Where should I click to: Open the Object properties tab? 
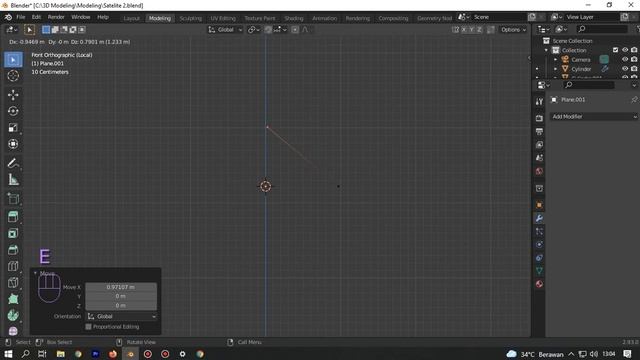click(539, 205)
